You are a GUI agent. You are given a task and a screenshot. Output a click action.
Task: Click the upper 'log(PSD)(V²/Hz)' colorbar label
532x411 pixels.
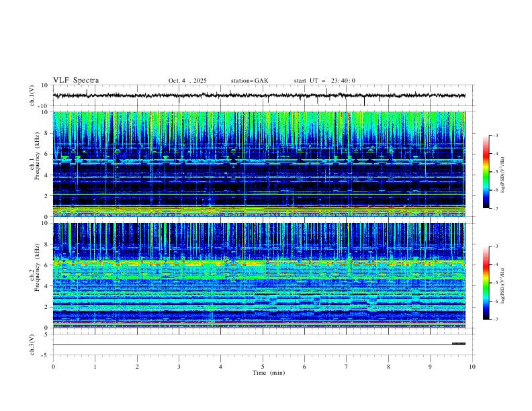(x=503, y=175)
